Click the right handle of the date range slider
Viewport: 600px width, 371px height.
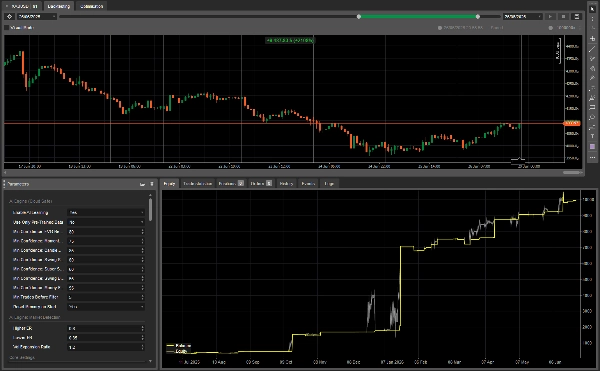[x=478, y=16]
